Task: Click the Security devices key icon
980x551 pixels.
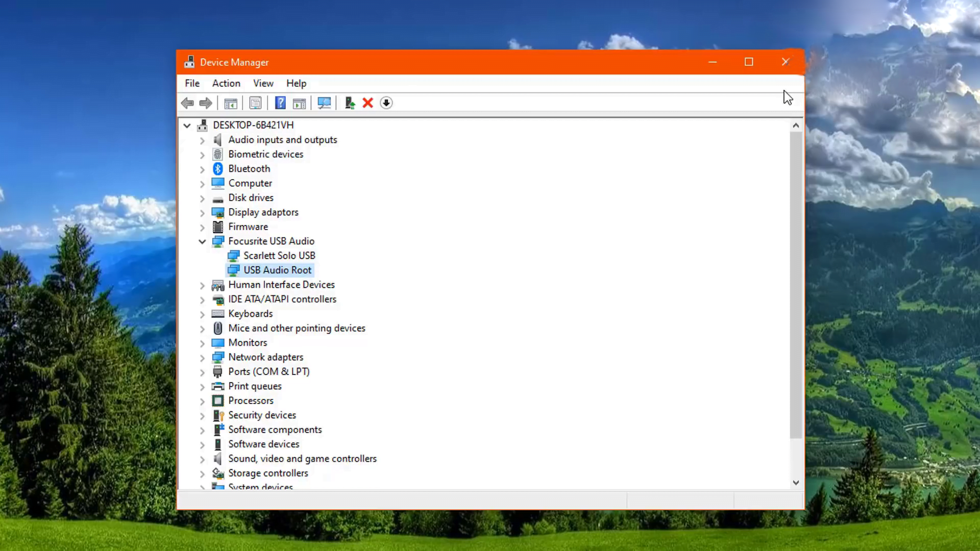Action: [218, 415]
